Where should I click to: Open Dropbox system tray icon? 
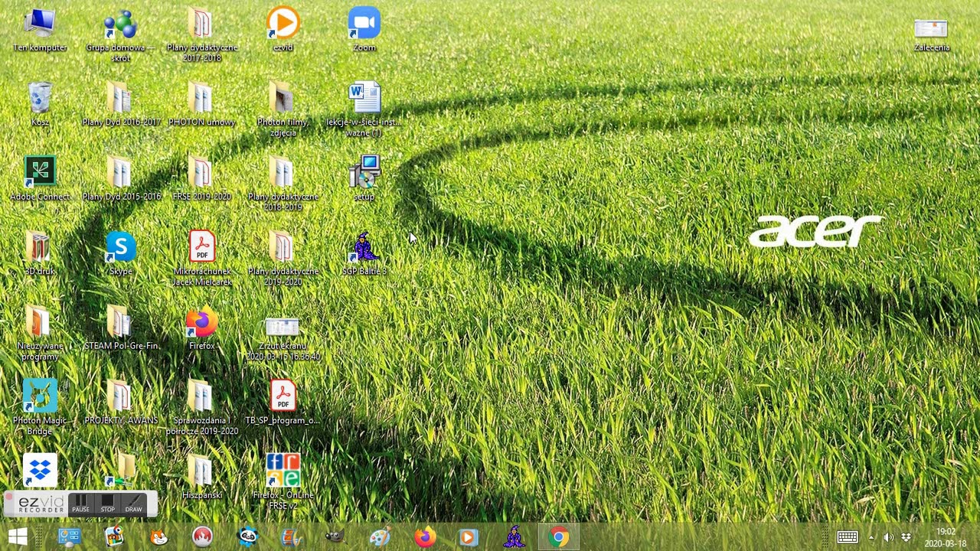[x=906, y=537]
